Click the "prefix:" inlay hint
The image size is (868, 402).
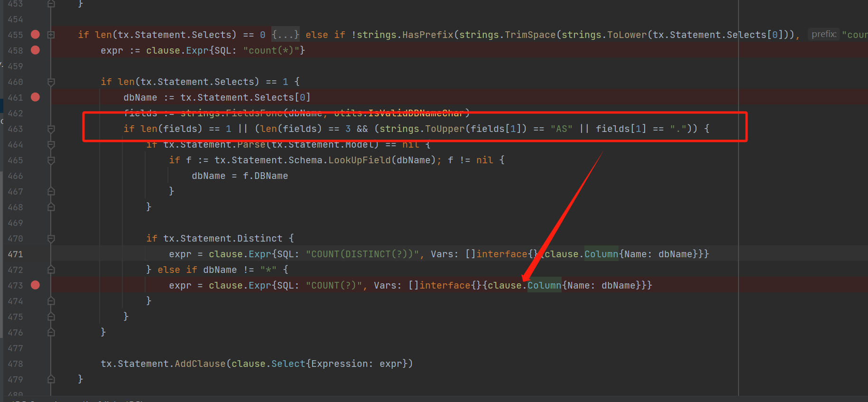(823, 34)
